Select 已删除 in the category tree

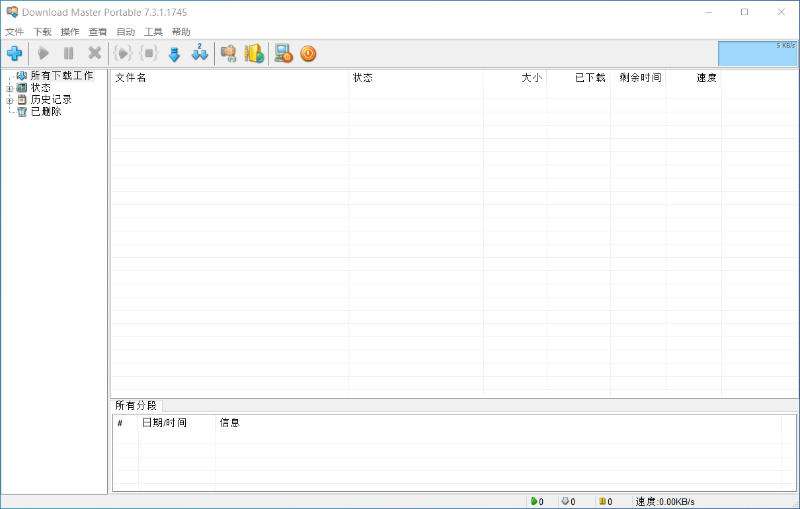pos(46,112)
